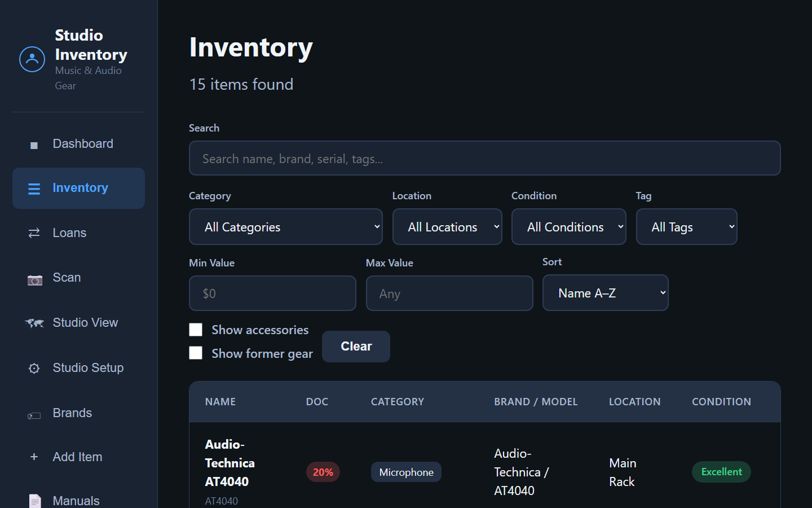812x508 pixels.
Task: Click the NAME column header
Action: click(x=220, y=402)
